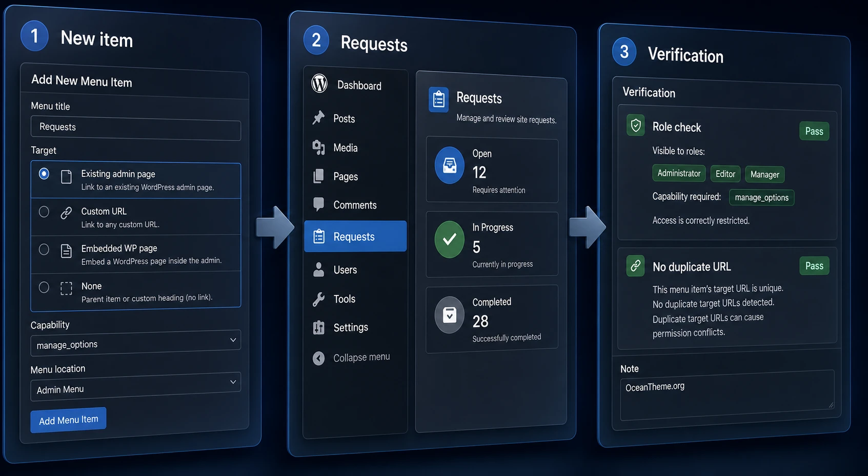The width and height of the screenshot is (868, 476).
Task: Open the Menu location dropdown showing Admin Menu
Action: 136,387
